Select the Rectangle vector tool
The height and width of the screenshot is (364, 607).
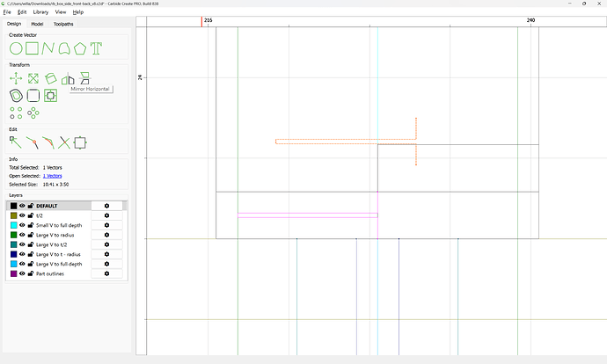[32, 47]
